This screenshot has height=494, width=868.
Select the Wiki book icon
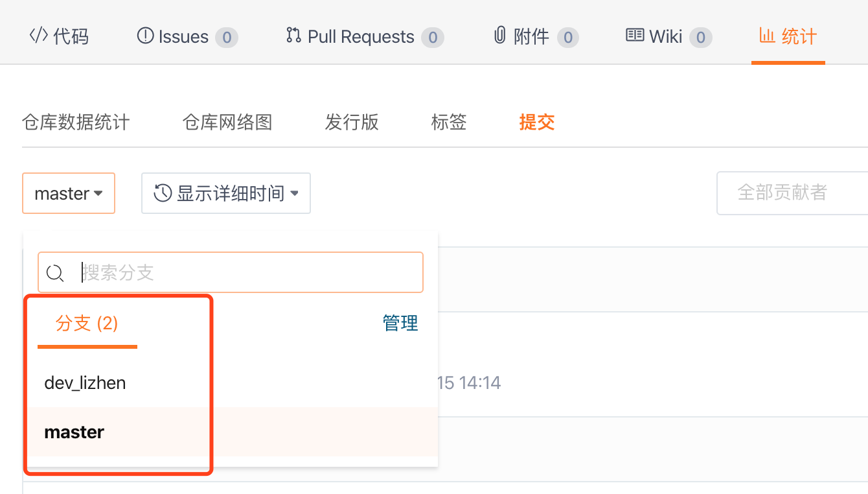pyautogui.click(x=635, y=36)
